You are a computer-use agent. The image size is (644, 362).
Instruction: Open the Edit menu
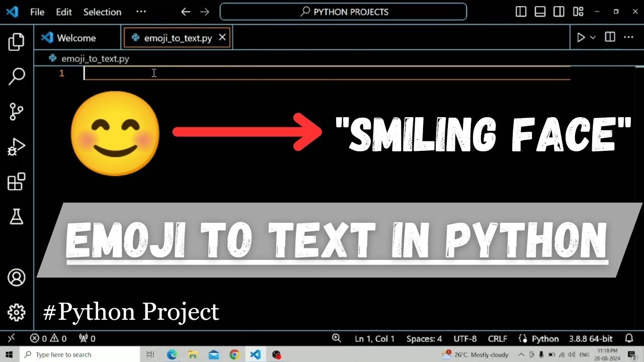[x=64, y=12]
